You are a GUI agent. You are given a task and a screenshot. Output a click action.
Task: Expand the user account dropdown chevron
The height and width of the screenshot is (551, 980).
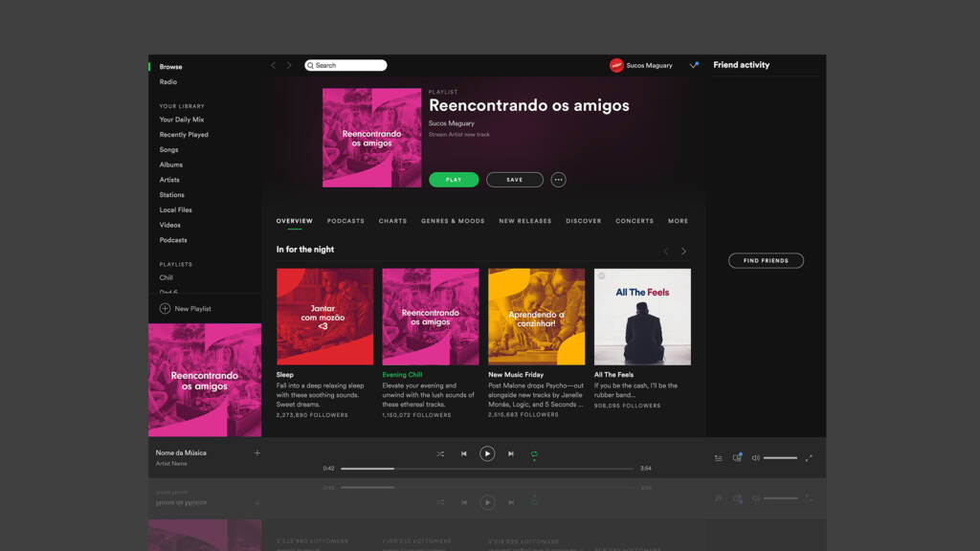pos(694,65)
